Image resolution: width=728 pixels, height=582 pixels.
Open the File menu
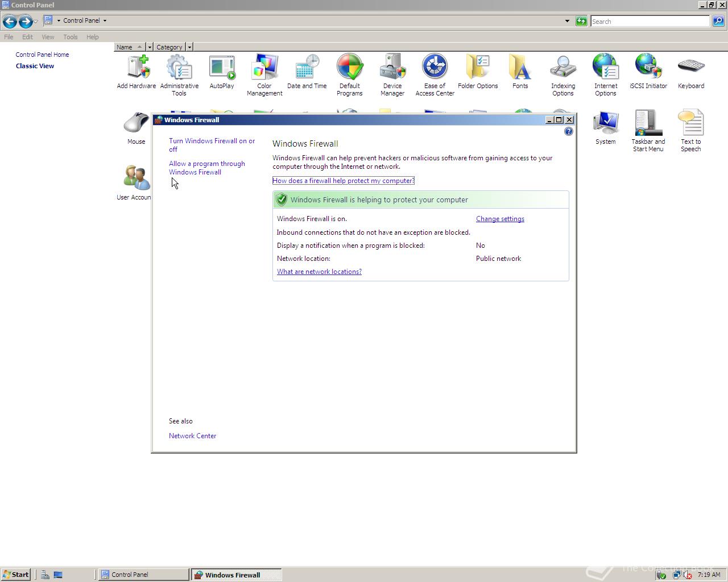9,37
